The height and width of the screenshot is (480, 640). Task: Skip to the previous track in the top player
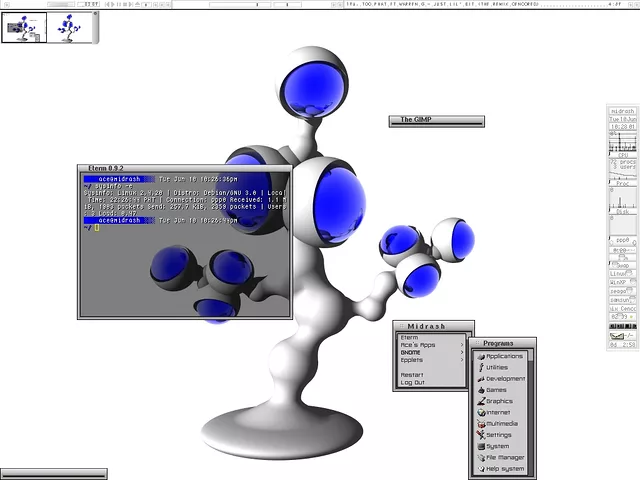tap(107, 4)
